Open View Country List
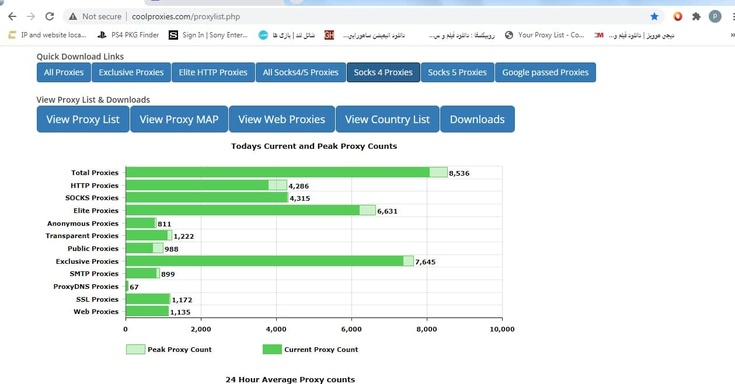Image resolution: width=735 pixels, height=384 pixels. pyautogui.click(x=387, y=119)
